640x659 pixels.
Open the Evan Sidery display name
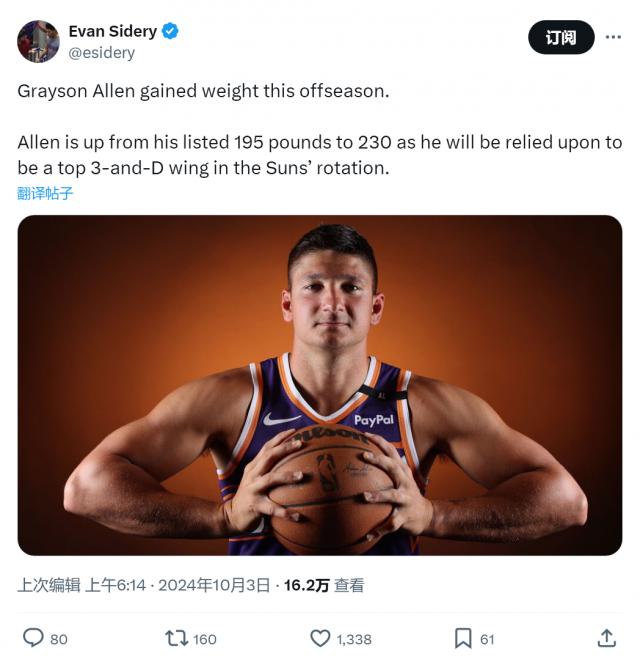click(112, 31)
